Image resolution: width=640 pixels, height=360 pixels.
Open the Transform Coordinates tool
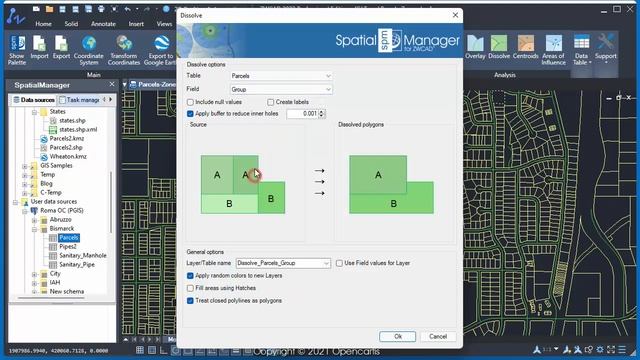point(124,50)
